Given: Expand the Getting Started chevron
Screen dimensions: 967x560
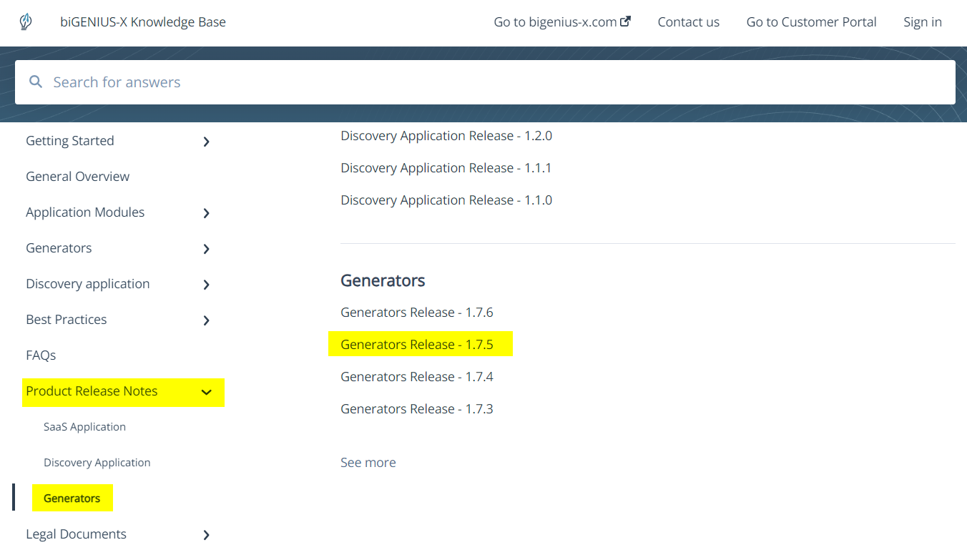Looking at the screenshot, I should [207, 142].
